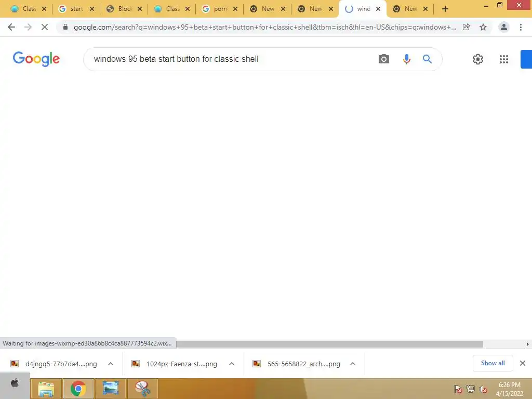
Task: Show all downloads
Action: pos(493,363)
